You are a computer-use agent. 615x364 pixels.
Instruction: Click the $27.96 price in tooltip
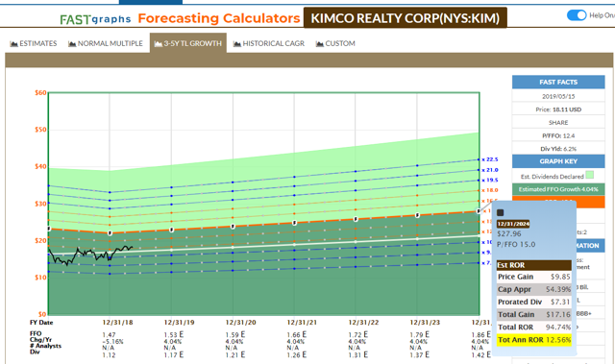[x=509, y=234]
